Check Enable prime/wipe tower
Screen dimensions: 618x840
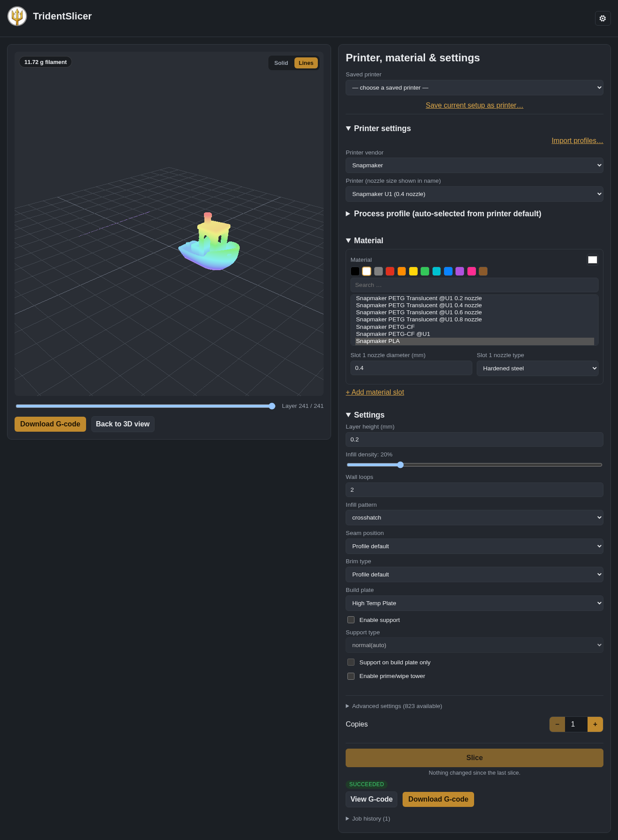(x=351, y=676)
